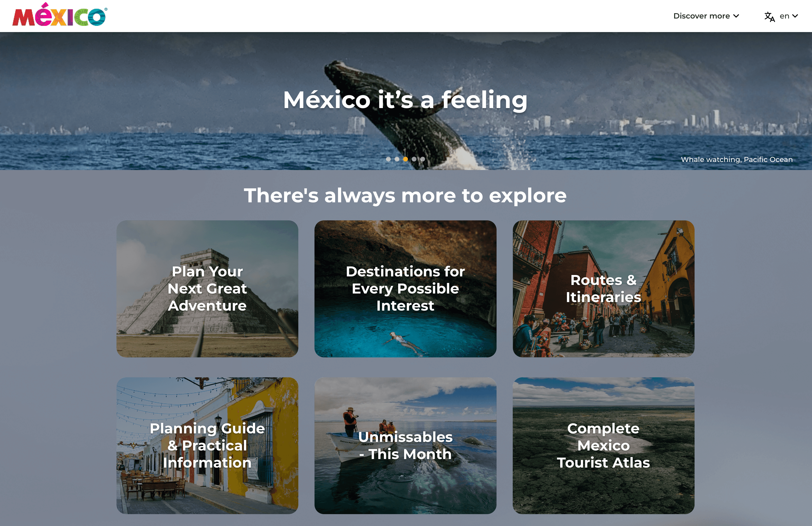This screenshot has width=812, height=526.
Task: Click the translate language icon
Action: 769,16
